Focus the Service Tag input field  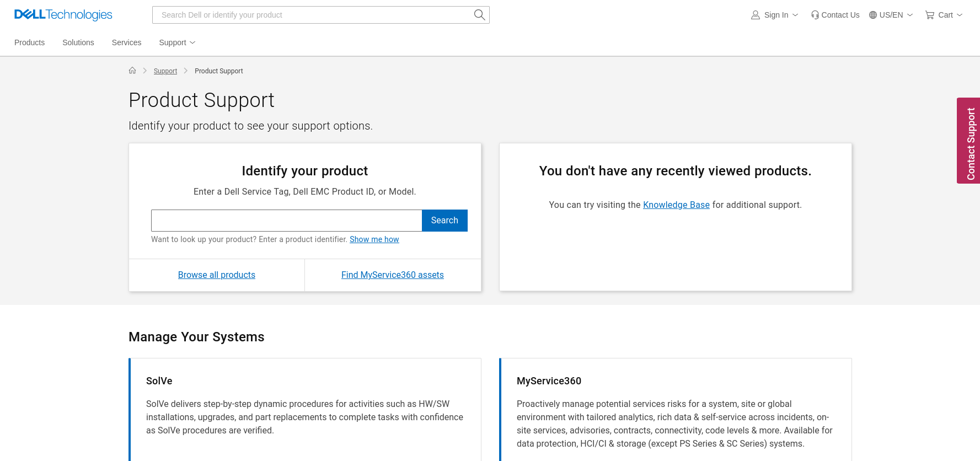click(287, 221)
